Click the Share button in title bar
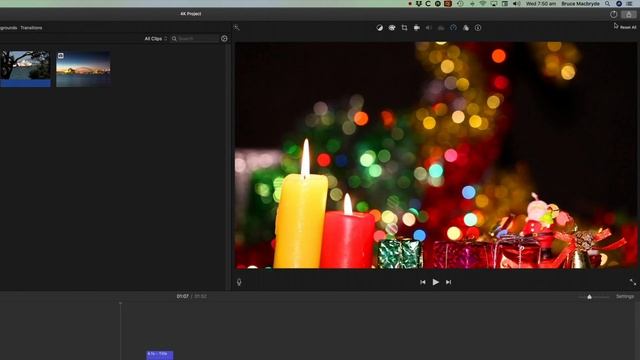Image resolution: width=640 pixels, height=360 pixels. [629, 14]
